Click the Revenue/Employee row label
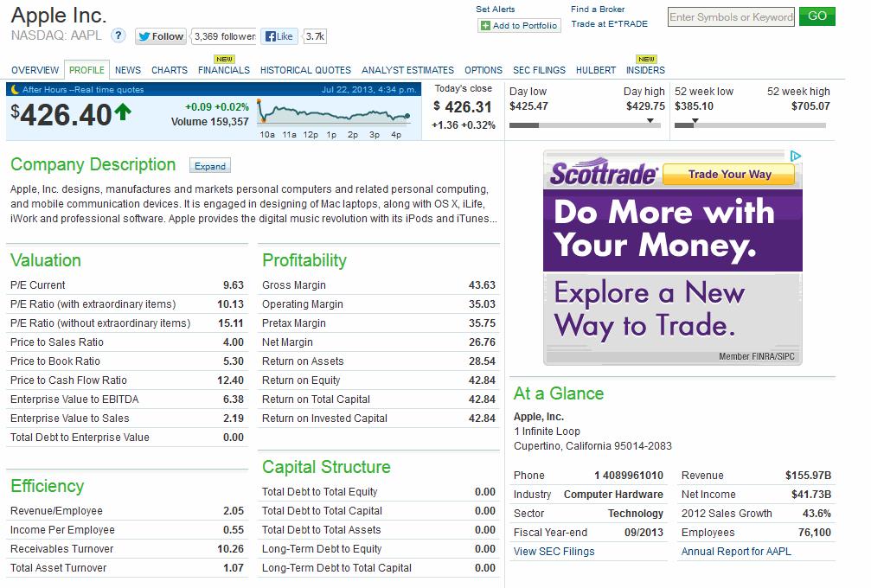Screen dimensions: 871x588 [56, 511]
